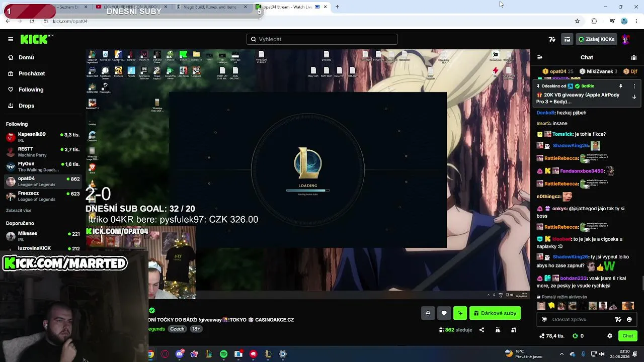Open the shop box icon in top bar
644x362 pixels.
pyautogui.click(x=567, y=39)
